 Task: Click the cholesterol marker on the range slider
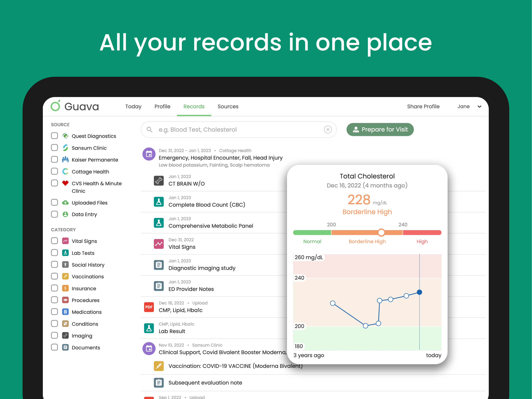(x=381, y=232)
